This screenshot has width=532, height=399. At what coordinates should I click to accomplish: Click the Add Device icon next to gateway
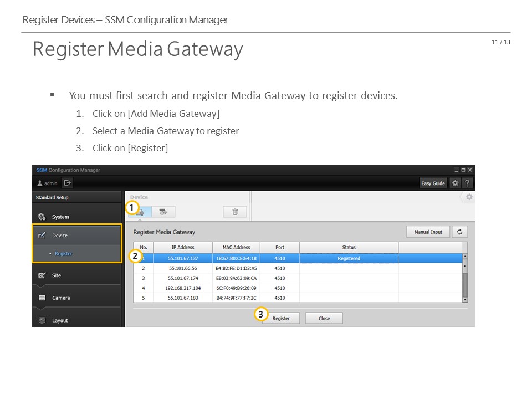click(x=163, y=212)
